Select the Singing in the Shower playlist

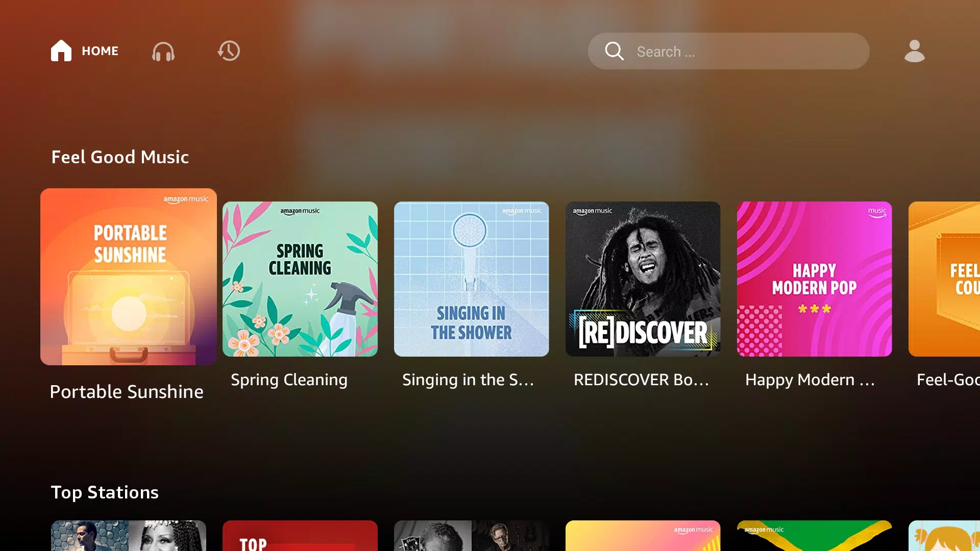(471, 279)
